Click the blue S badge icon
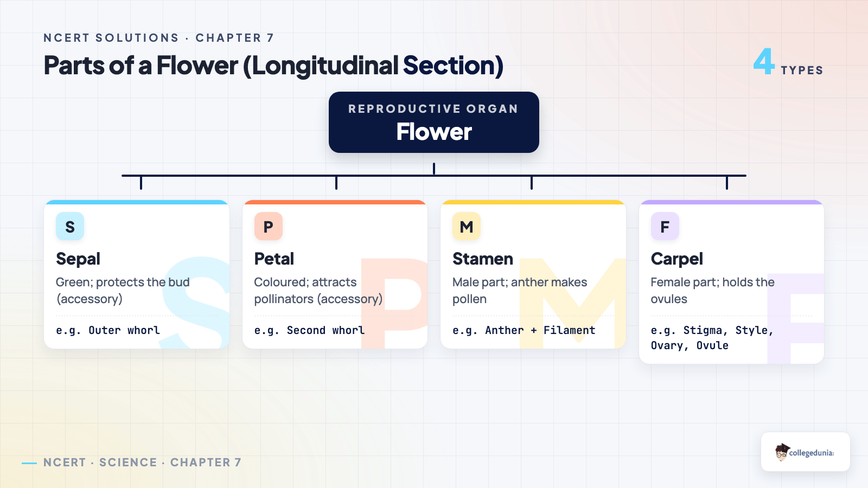Image resolution: width=868 pixels, height=488 pixels. pos(70,227)
